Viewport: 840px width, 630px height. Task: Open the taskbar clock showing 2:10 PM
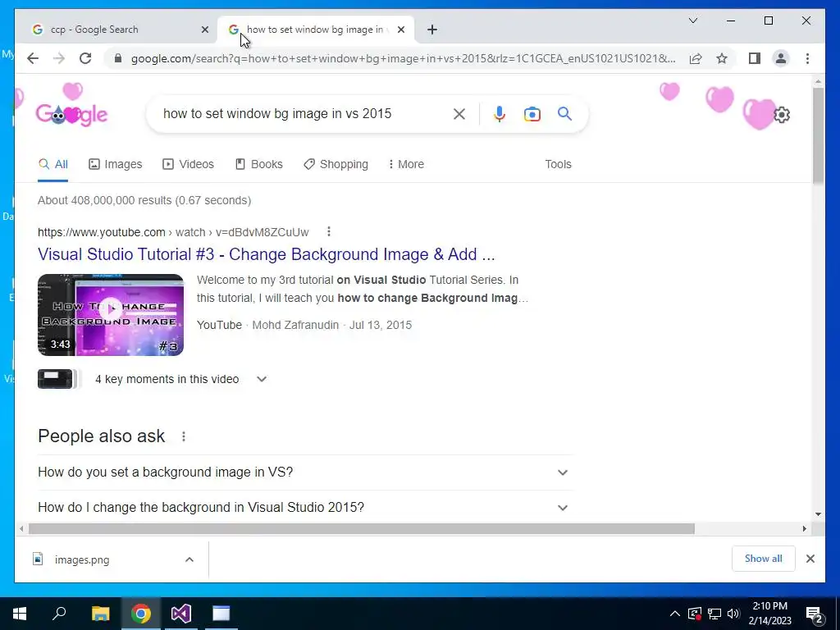click(x=769, y=614)
